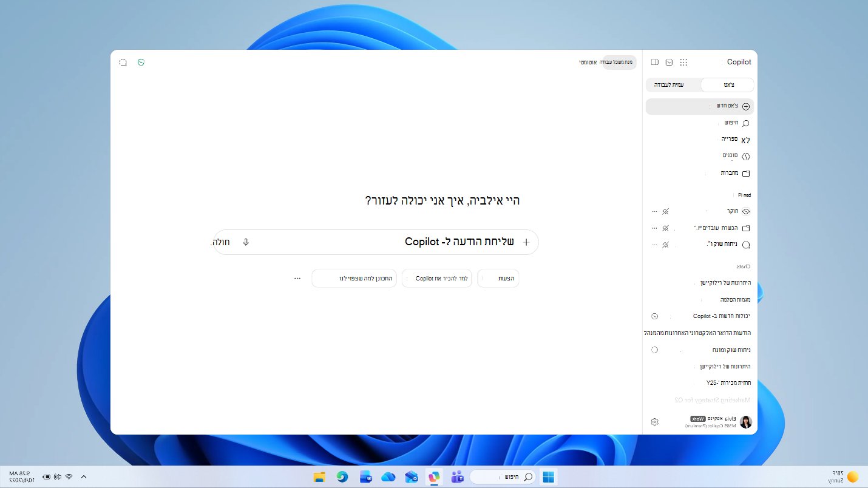Screen dimensions: 868x488
Task: Open the pop-out window icon beside the apps grid
Action: pos(669,62)
